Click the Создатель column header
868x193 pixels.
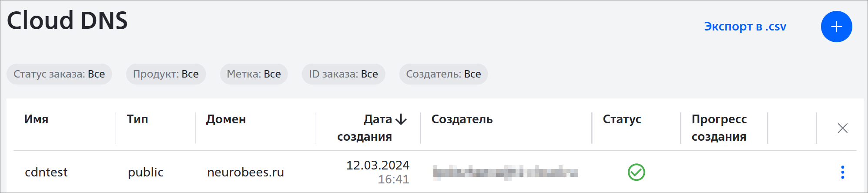point(462,119)
